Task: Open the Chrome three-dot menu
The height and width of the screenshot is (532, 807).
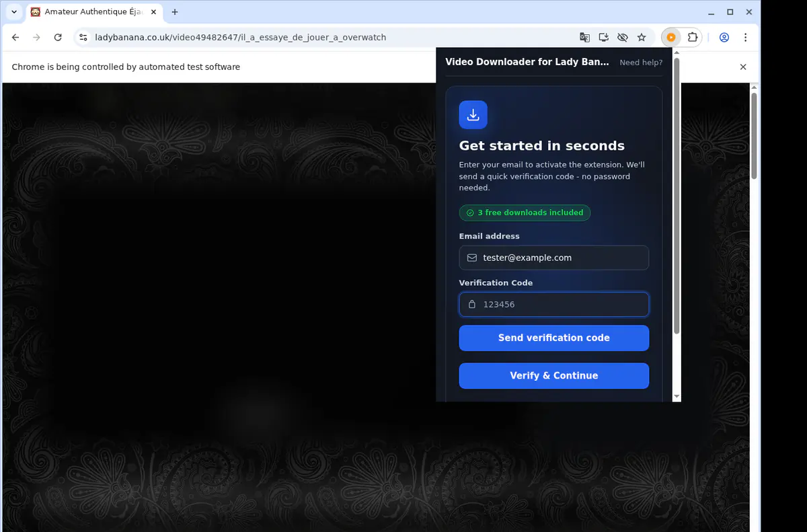Action: pos(745,38)
